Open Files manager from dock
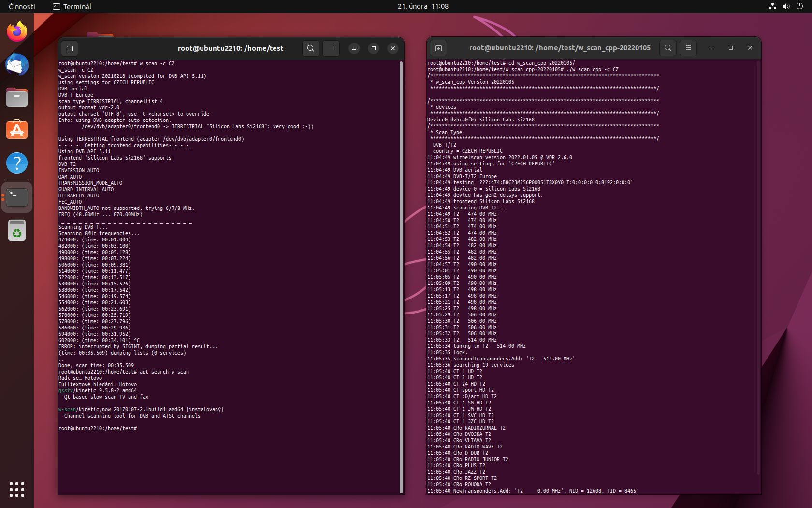 (17, 98)
